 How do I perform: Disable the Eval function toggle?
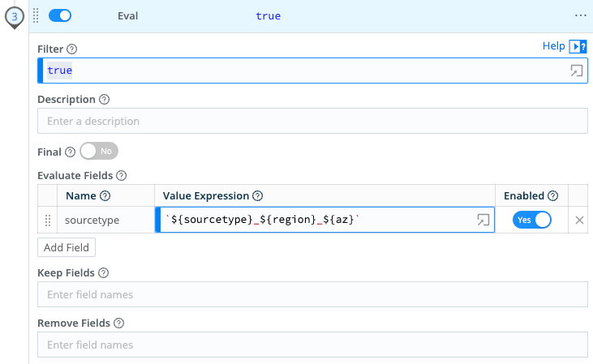60,16
